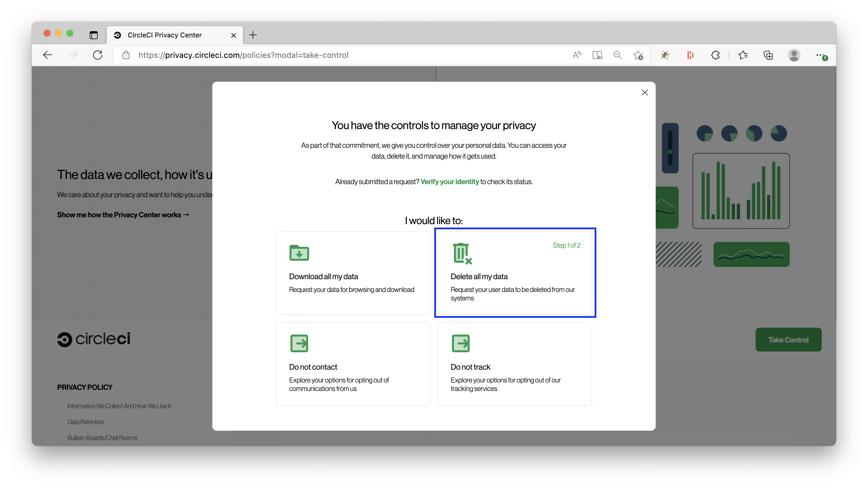Click the Verify your identity link
Image resolution: width=868 pixels, height=488 pixels.
450,181
